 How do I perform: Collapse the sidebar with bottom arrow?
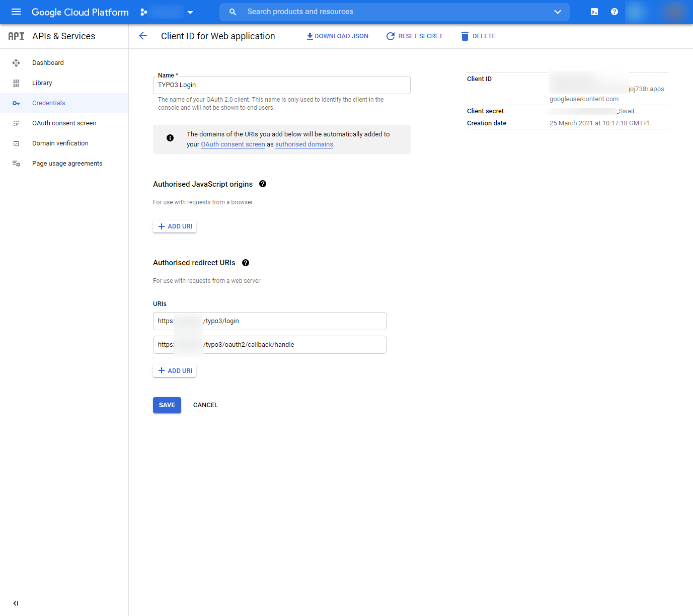(16, 603)
